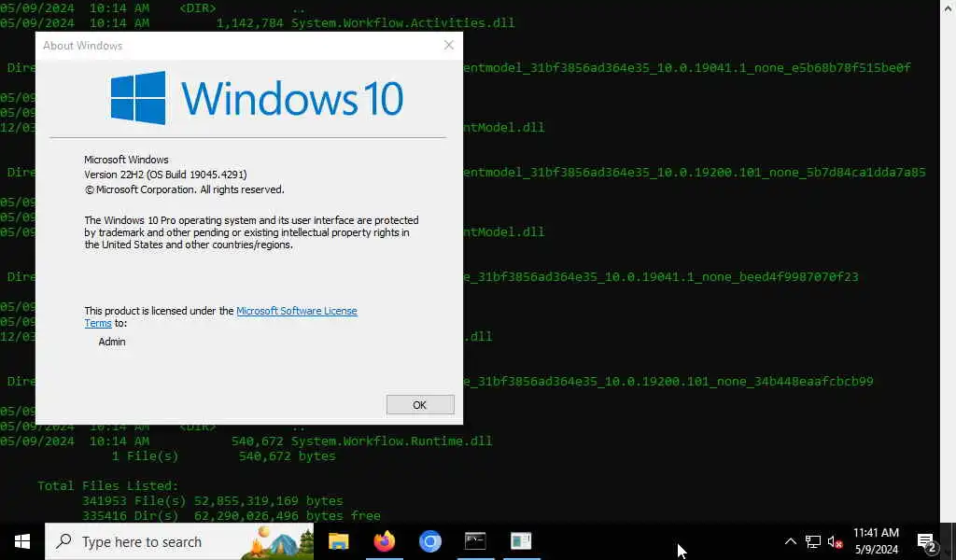Click the Windows 10 logo in dialog
This screenshot has width=956, height=560.
click(x=257, y=98)
